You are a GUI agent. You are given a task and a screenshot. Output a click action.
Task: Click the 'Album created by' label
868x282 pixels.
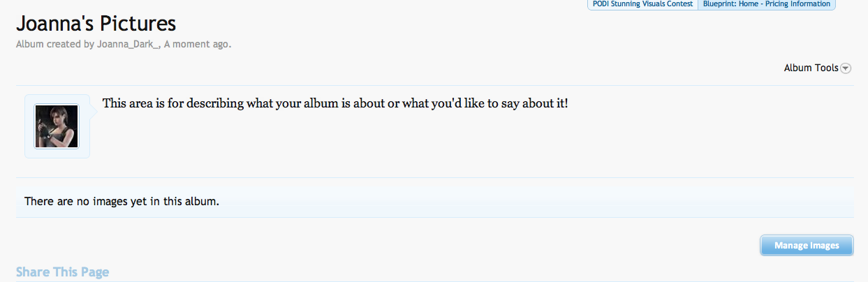click(54, 44)
